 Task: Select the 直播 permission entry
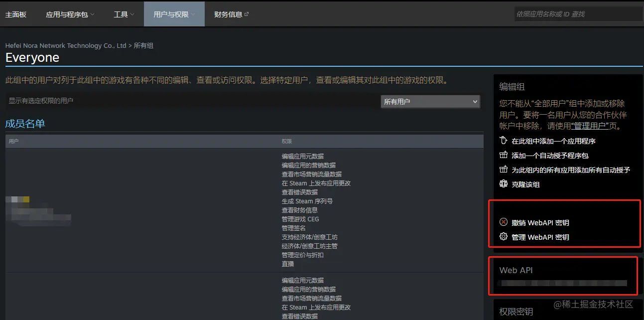[x=287, y=264]
